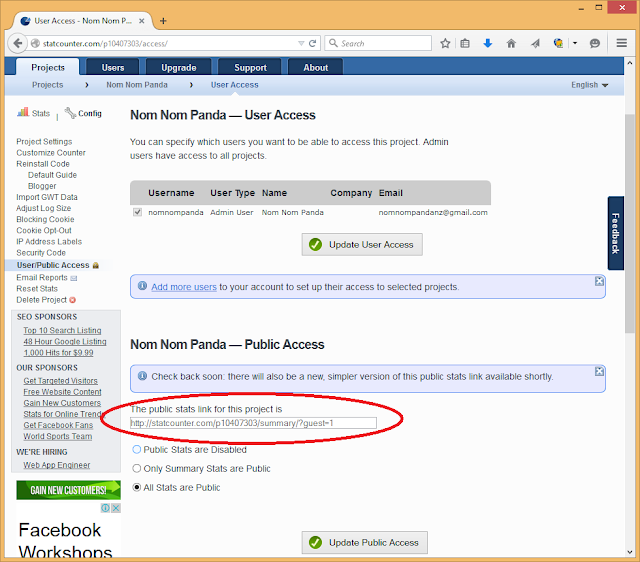Screen dimensions: 640x562
Task: Click the nomnompandanz@gmail.com email cell
Action: coord(433,212)
